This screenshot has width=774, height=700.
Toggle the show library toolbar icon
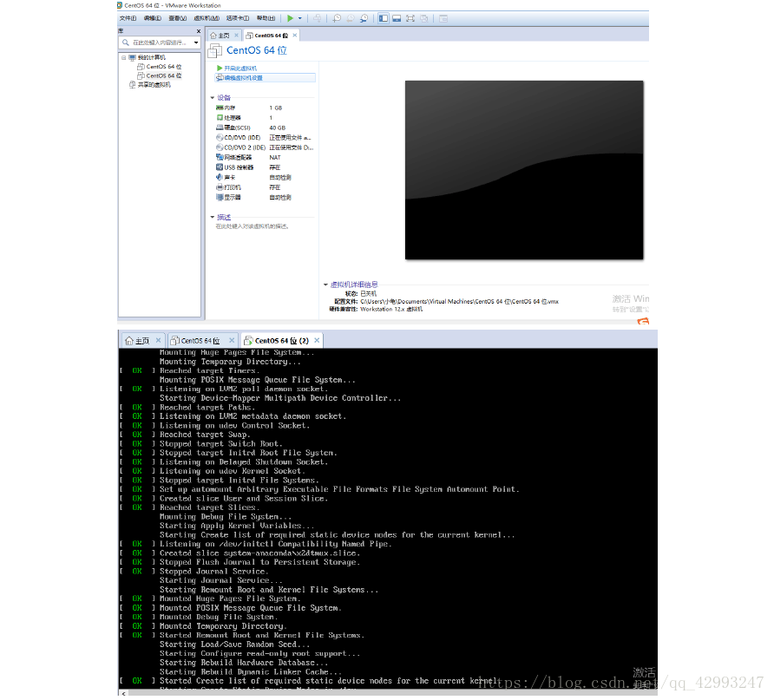(383, 18)
